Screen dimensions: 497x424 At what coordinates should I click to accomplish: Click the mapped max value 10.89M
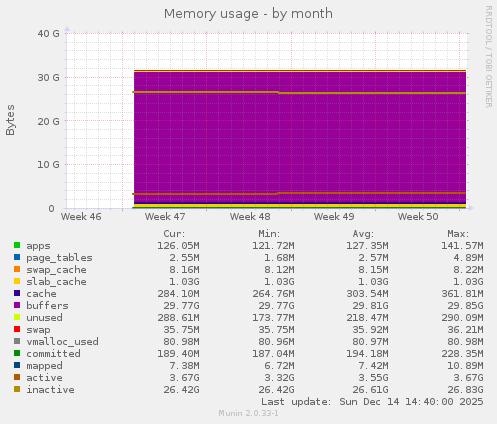[x=465, y=366]
